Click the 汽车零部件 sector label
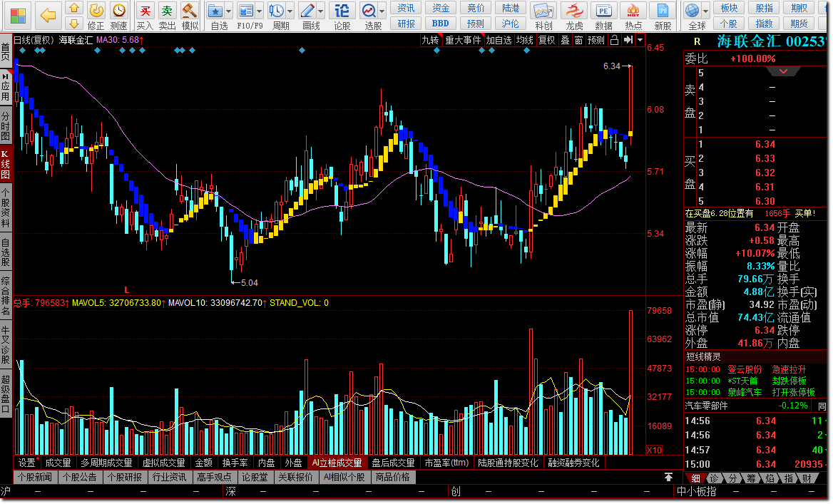 [706, 406]
